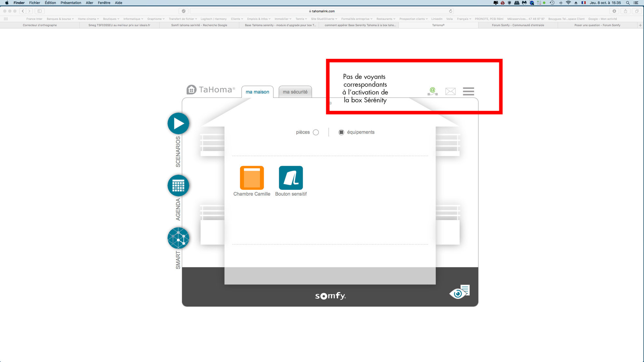The width and height of the screenshot is (644, 362).
Task: Expand the Informatique bookmarks folder
Action: click(133, 19)
